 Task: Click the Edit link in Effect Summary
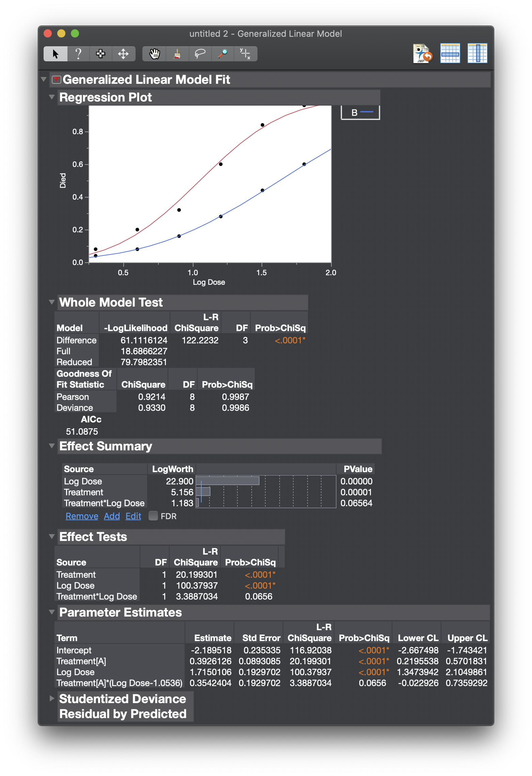pyautogui.click(x=133, y=516)
